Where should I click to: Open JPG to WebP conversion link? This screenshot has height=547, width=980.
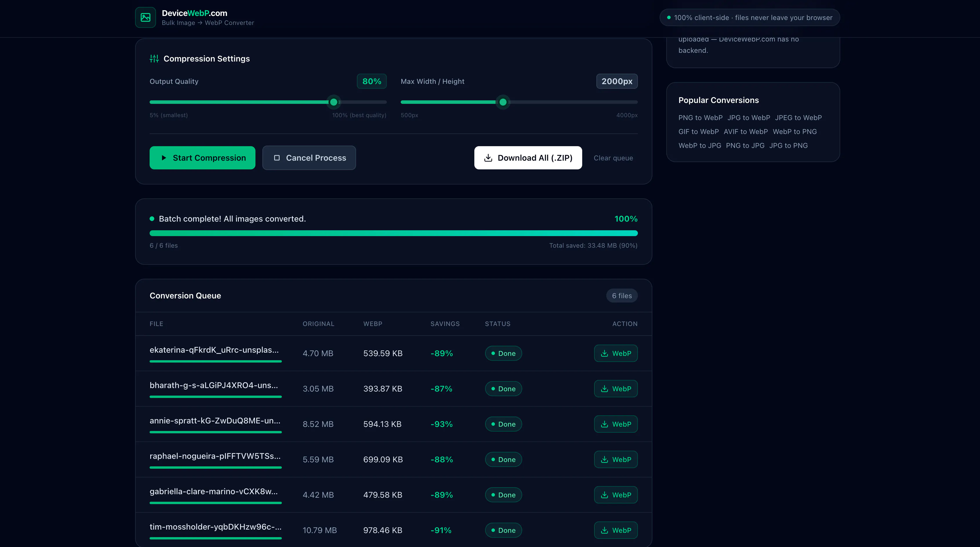749,118
